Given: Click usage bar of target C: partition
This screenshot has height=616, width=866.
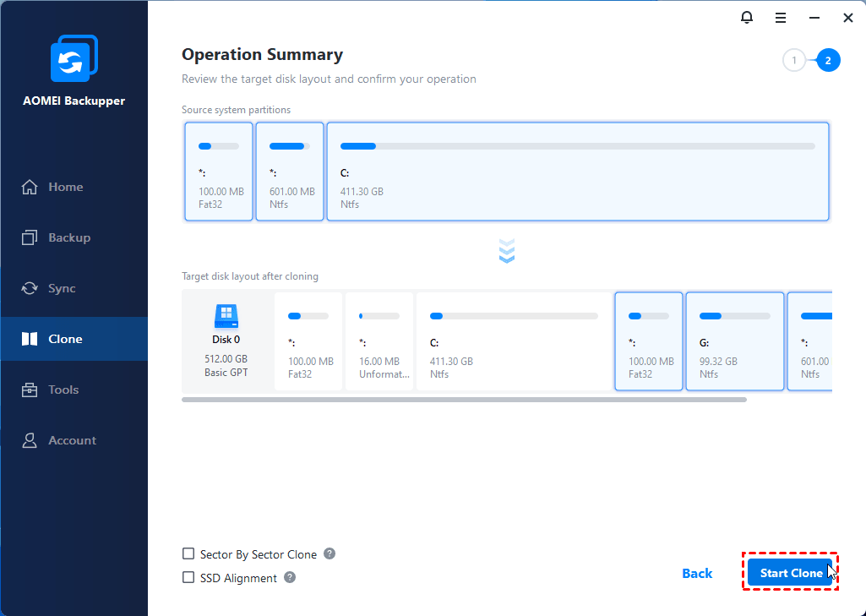Looking at the screenshot, I should pos(514,316).
